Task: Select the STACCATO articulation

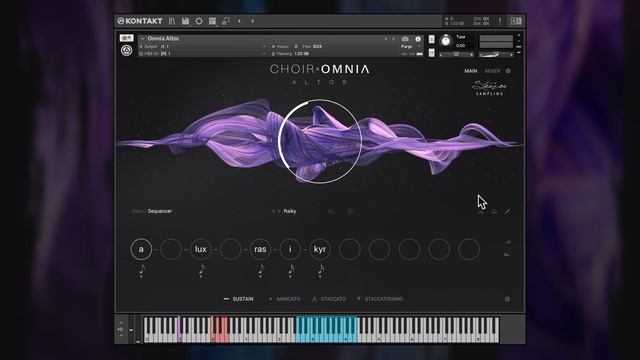Action: pos(329,299)
